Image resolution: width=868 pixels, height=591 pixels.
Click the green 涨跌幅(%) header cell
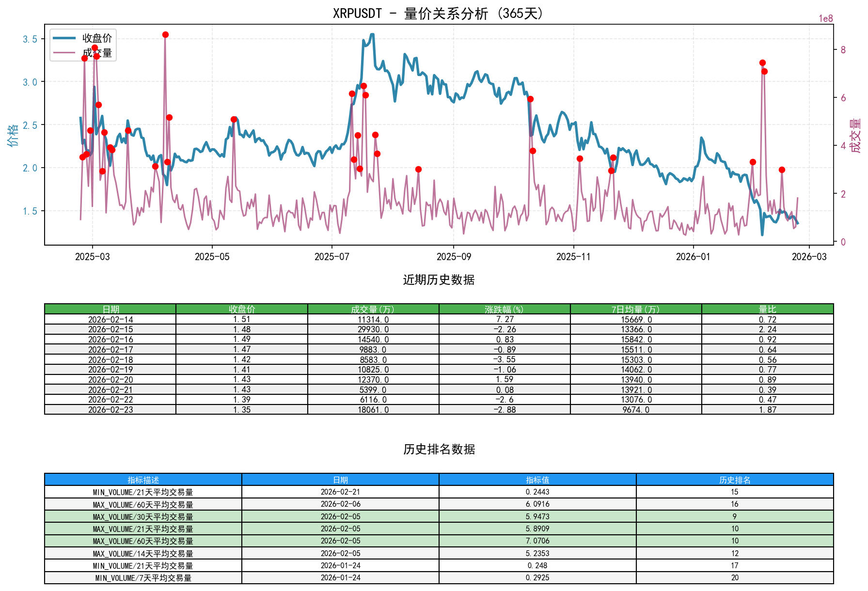(504, 307)
